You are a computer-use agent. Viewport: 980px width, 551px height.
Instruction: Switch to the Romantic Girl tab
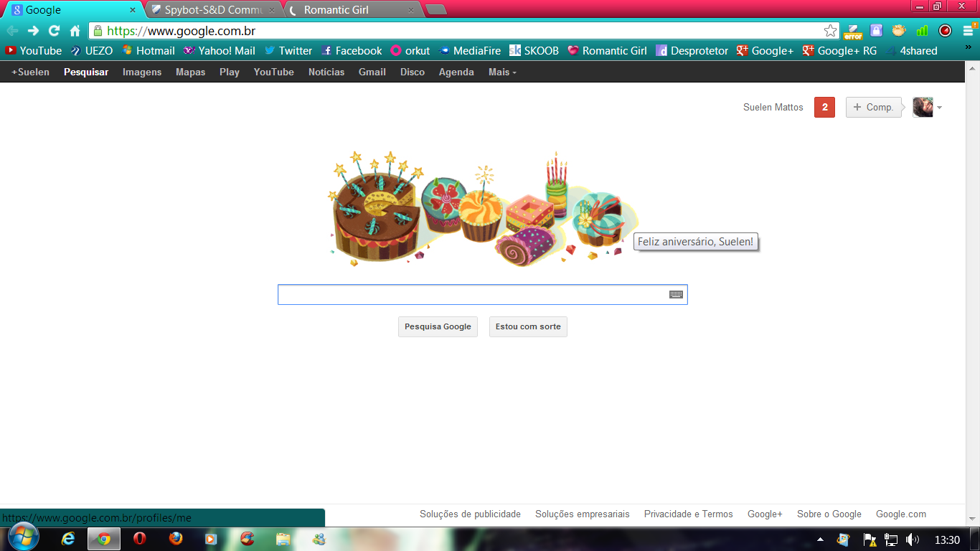pyautogui.click(x=352, y=10)
